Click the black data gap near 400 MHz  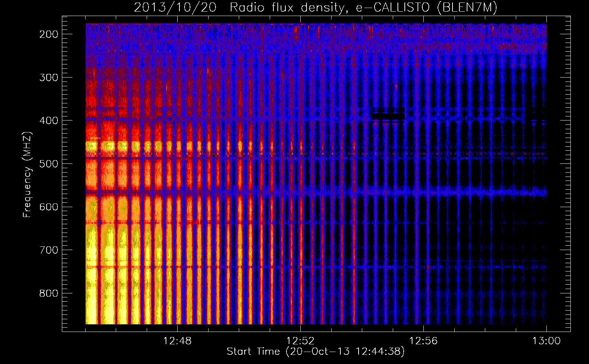pyautogui.click(x=388, y=116)
